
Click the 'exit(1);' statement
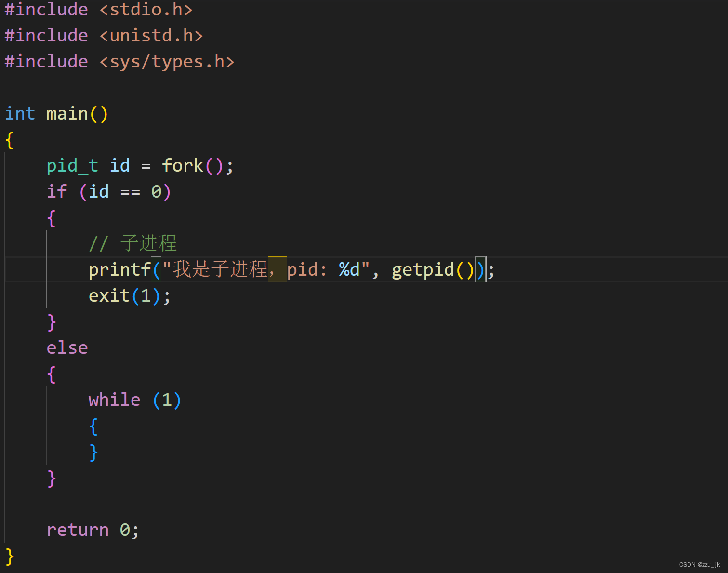[x=130, y=296]
